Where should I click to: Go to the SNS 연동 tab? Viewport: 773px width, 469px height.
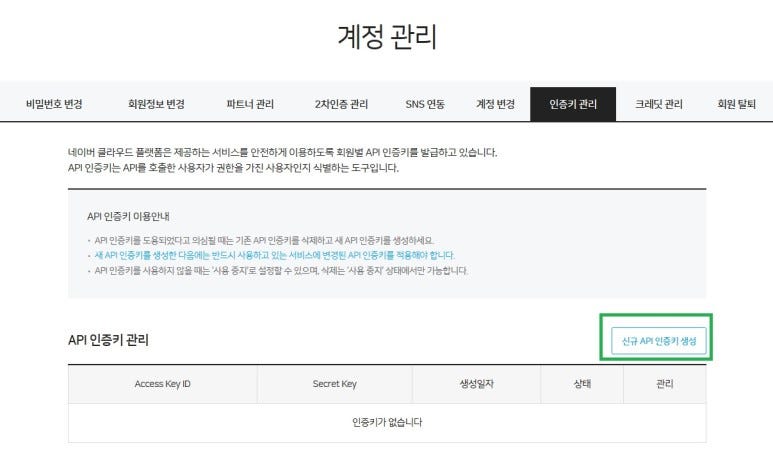point(425,104)
